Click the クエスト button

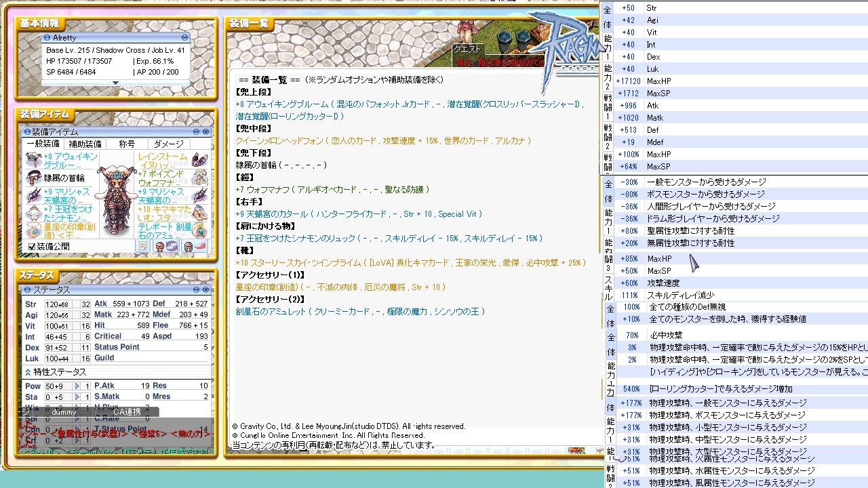[467, 49]
